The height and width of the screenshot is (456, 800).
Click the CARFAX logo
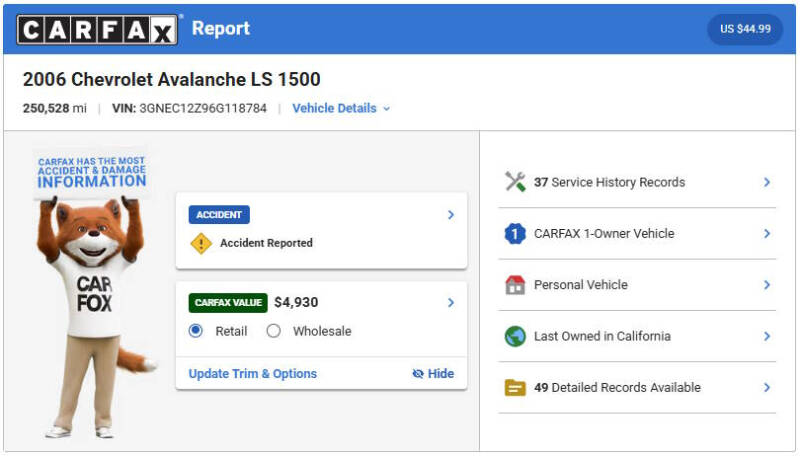point(97,30)
